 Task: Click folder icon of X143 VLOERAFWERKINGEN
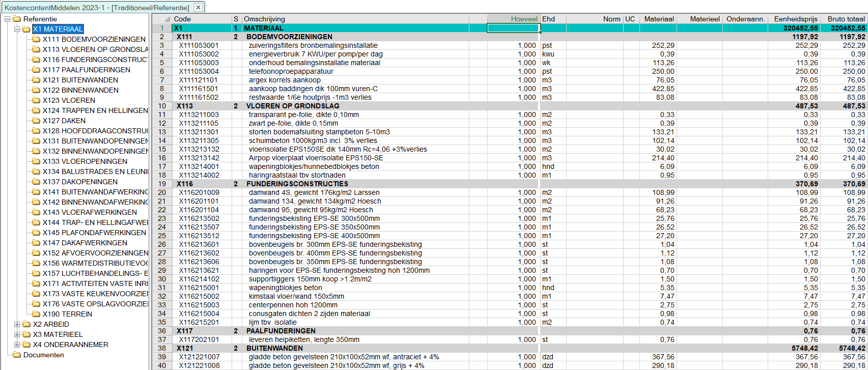coord(36,212)
